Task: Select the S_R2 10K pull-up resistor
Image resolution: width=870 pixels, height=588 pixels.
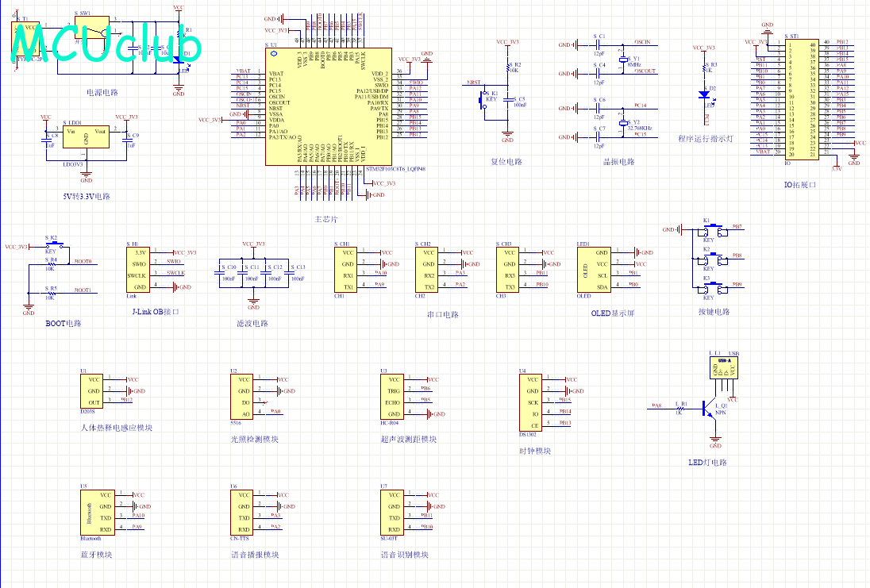Action: pyautogui.click(x=508, y=67)
